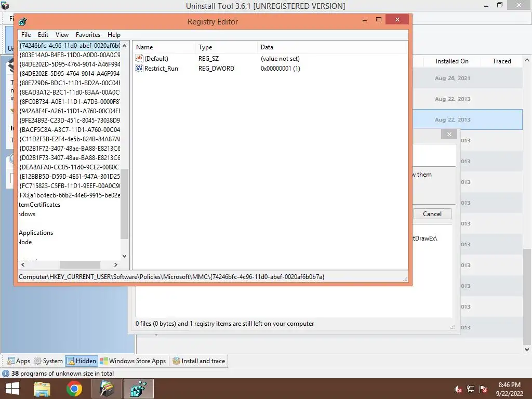The height and width of the screenshot is (399, 532).
Task: Select key {803E14A0-B4FB-11D0-A0D0-00A0C9
Action: pyautogui.click(x=70, y=55)
